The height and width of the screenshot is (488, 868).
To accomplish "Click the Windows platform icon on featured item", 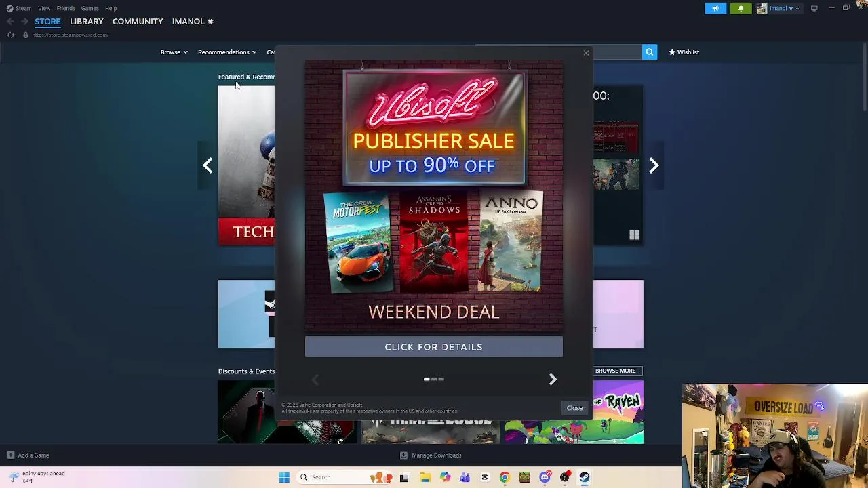I will 634,235.
